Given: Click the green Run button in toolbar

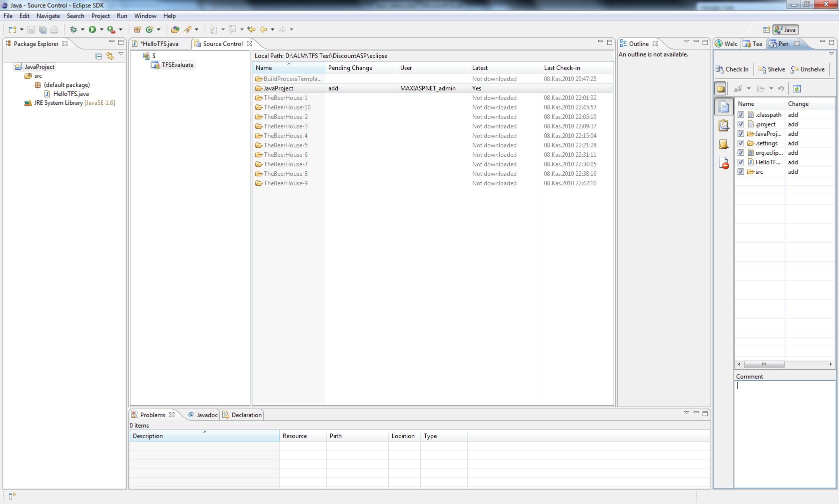Looking at the screenshot, I should [x=92, y=29].
